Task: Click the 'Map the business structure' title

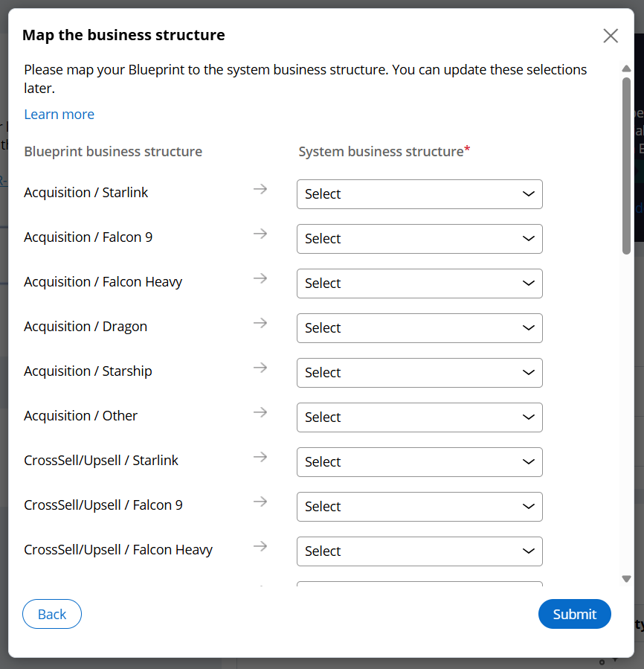Action: [123, 35]
